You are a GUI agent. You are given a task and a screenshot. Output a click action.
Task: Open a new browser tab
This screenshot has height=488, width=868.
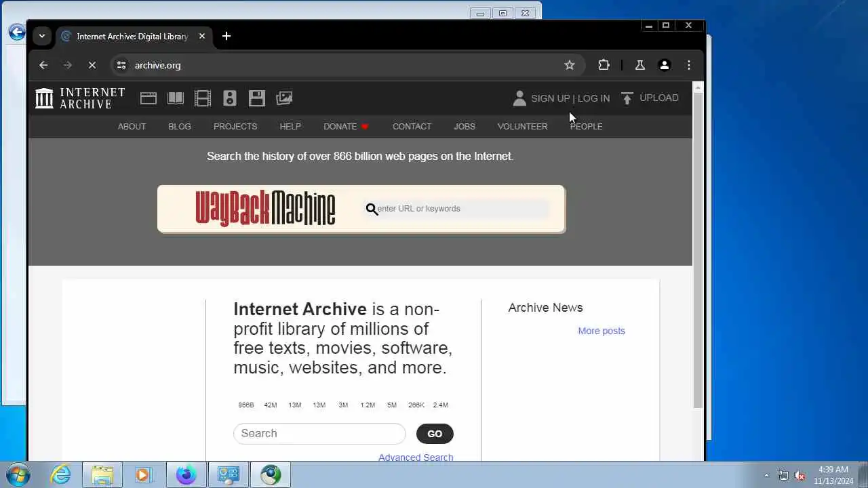pyautogui.click(x=226, y=36)
